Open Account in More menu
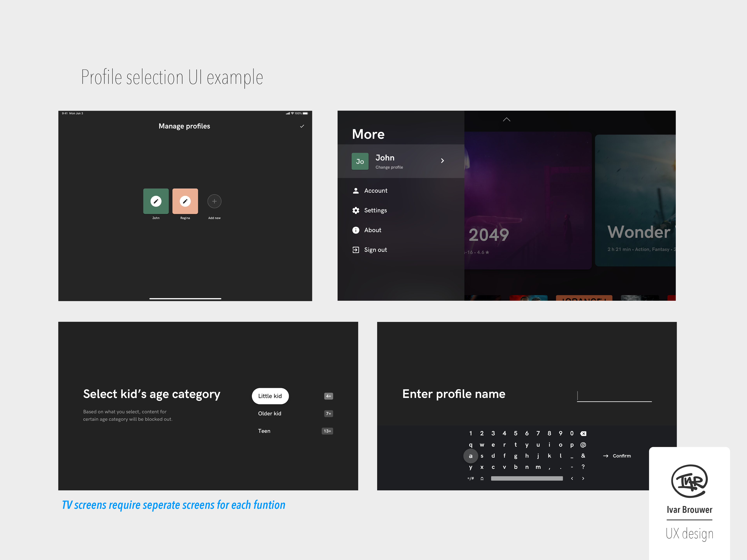 (375, 191)
